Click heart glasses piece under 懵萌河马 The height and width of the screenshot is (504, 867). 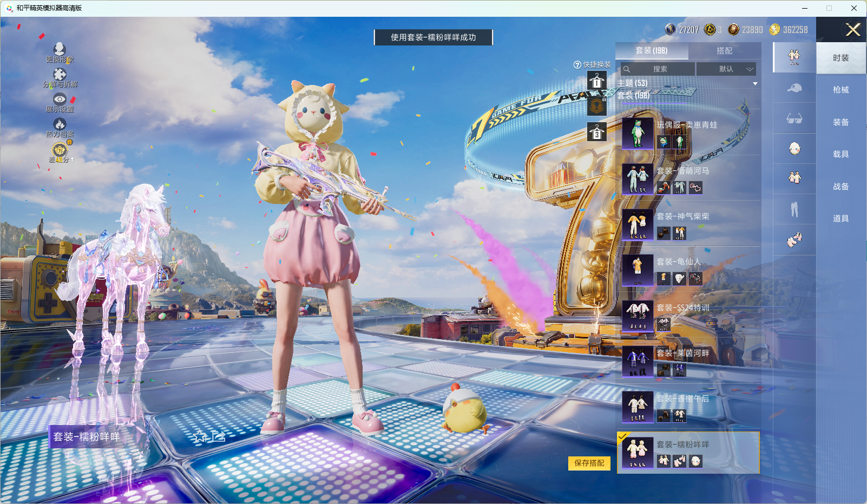[696, 188]
